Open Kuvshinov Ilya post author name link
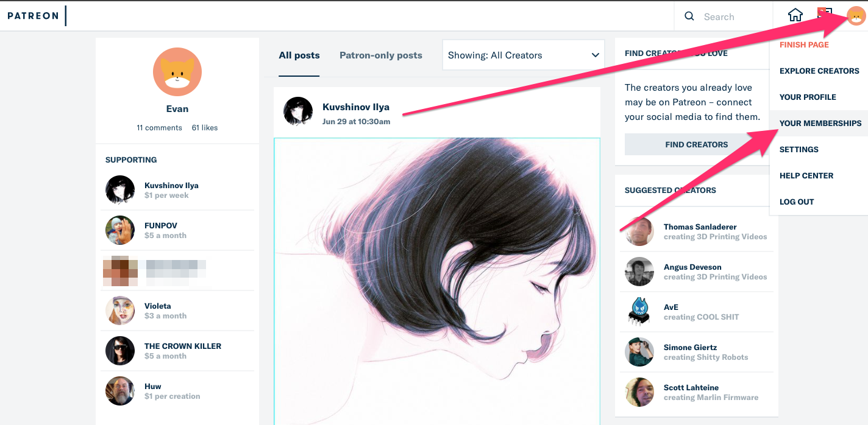This screenshot has width=868, height=425. [356, 107]
